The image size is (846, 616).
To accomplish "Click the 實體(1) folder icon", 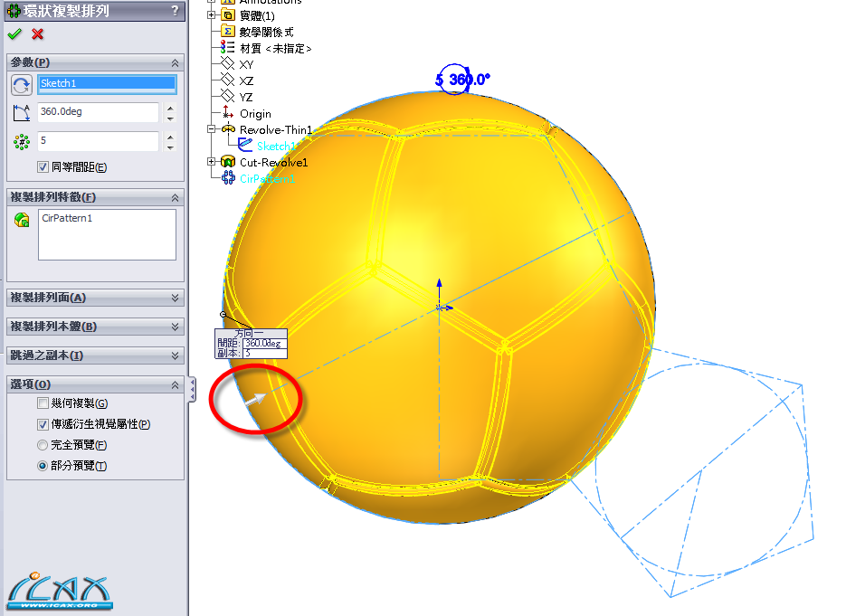I will [228, 15].
